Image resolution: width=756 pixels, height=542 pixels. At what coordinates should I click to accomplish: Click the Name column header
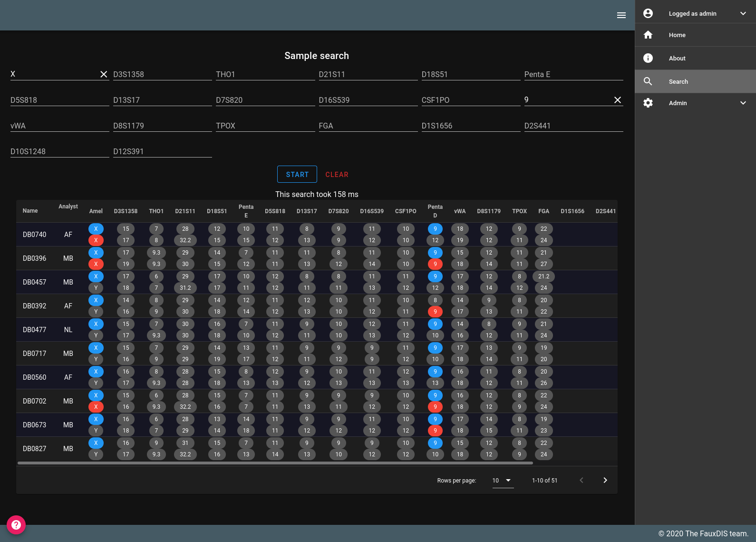pyautogui.click(x=30, y=211)
